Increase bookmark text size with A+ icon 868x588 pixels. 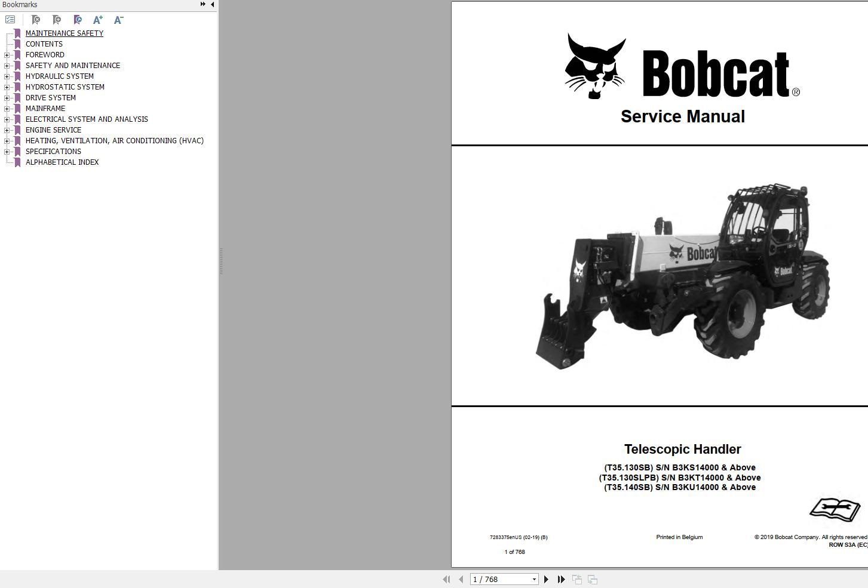click(97, 20)
